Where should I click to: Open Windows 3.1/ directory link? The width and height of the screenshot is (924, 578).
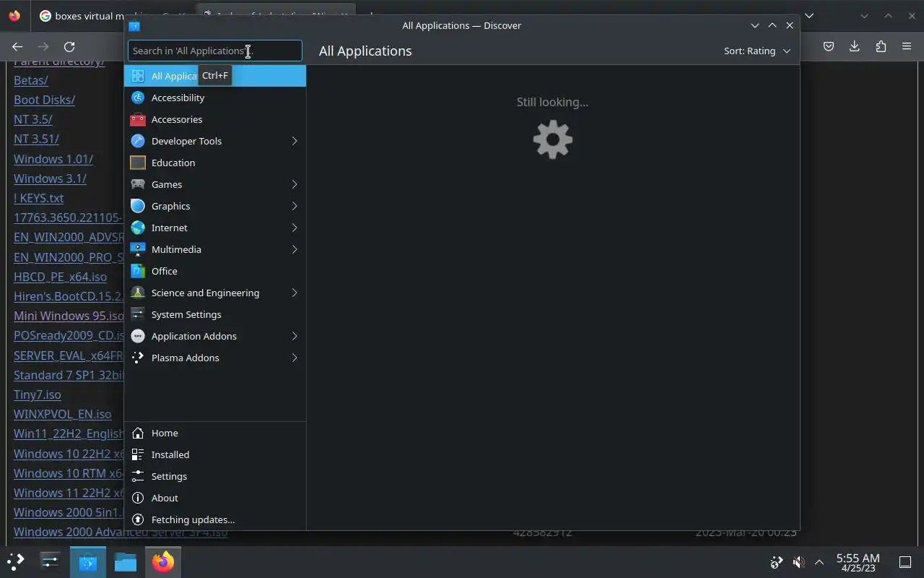(x=50, y=178)
